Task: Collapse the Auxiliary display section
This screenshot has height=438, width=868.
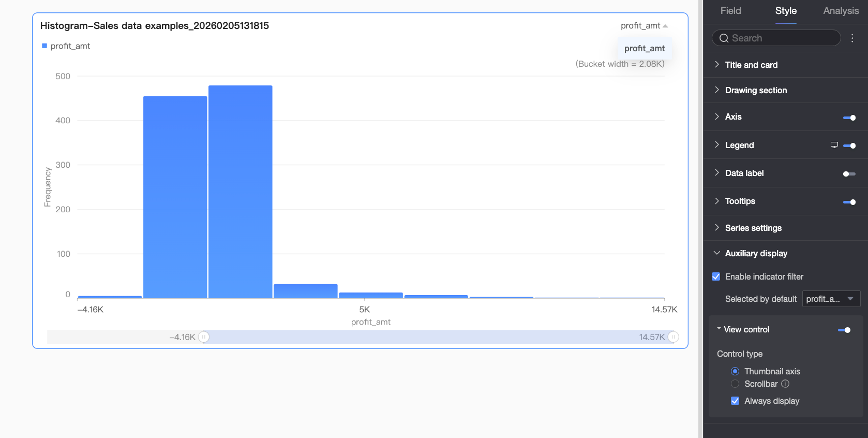Action: click(x=756, y=253)
